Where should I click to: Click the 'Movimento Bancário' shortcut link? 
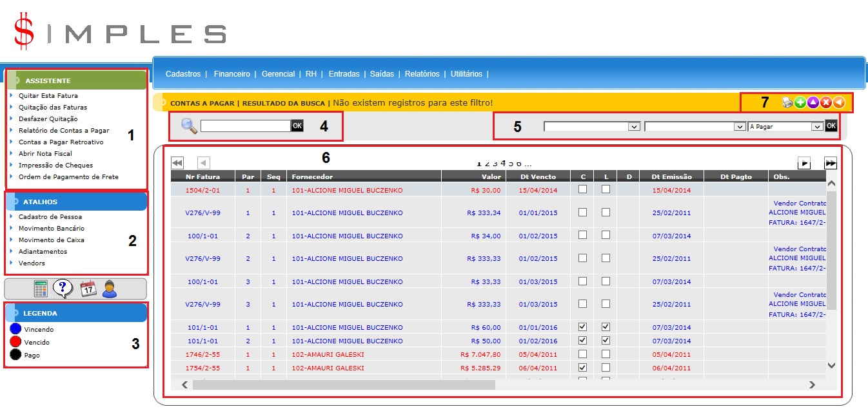coord(52,229)
